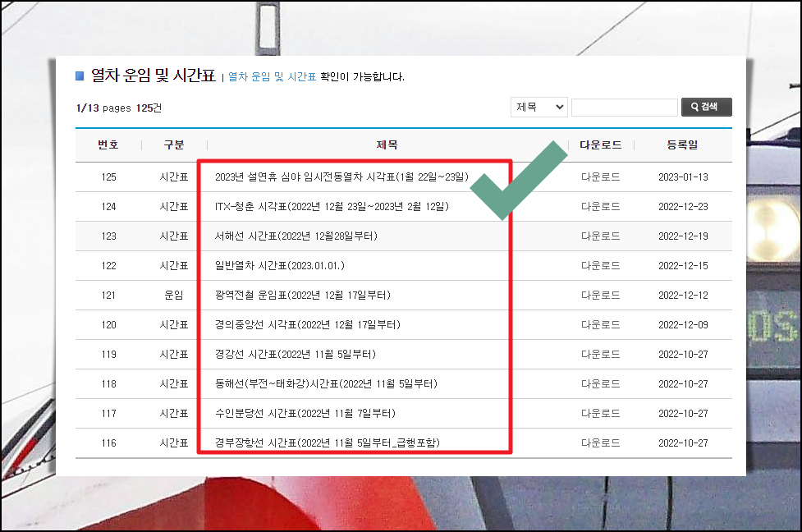
Task: Select the 시간표 category cell in row 116
Action: pos(174,443)
